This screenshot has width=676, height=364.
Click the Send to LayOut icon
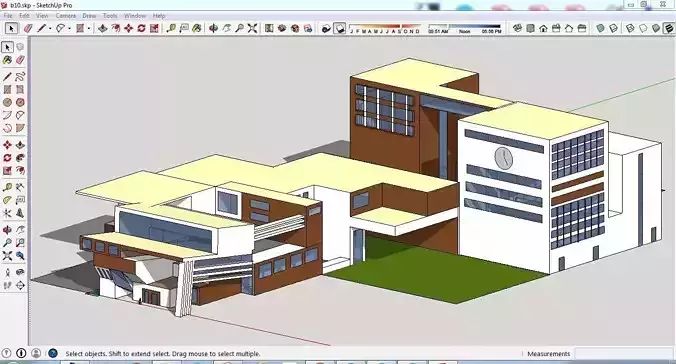click(x=308, y=28)
